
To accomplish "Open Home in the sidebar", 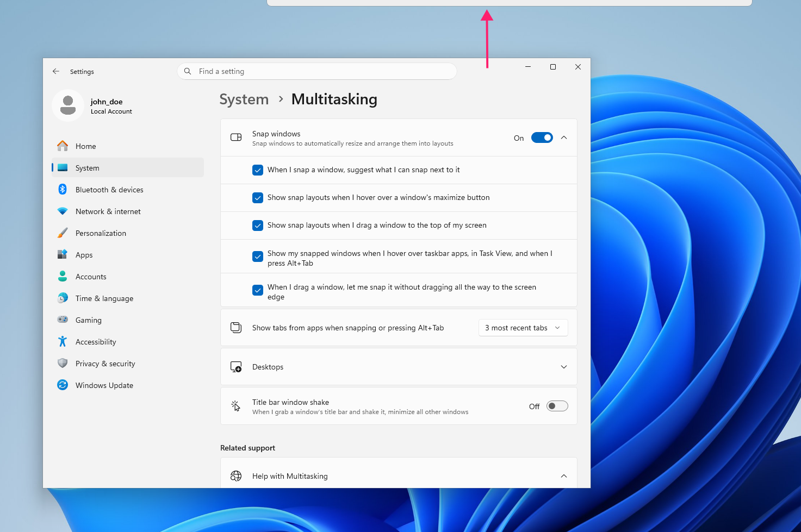I will click(128, 146).
